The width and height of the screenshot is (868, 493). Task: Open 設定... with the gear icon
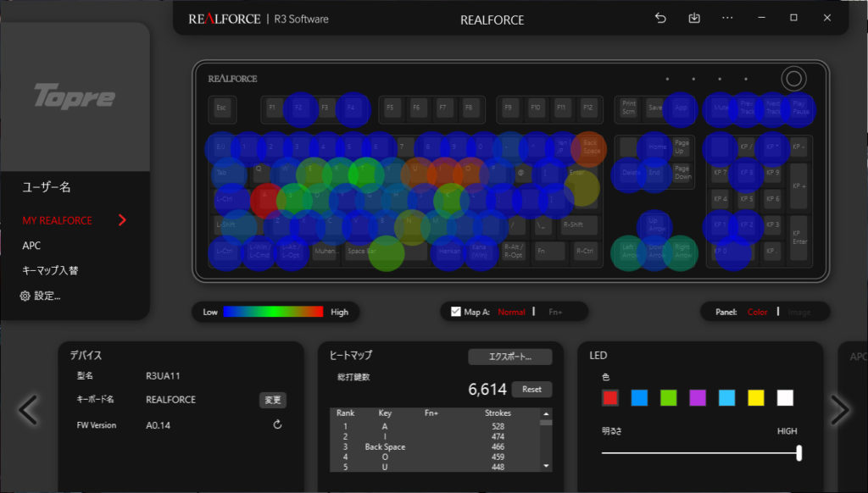point(25,296)
